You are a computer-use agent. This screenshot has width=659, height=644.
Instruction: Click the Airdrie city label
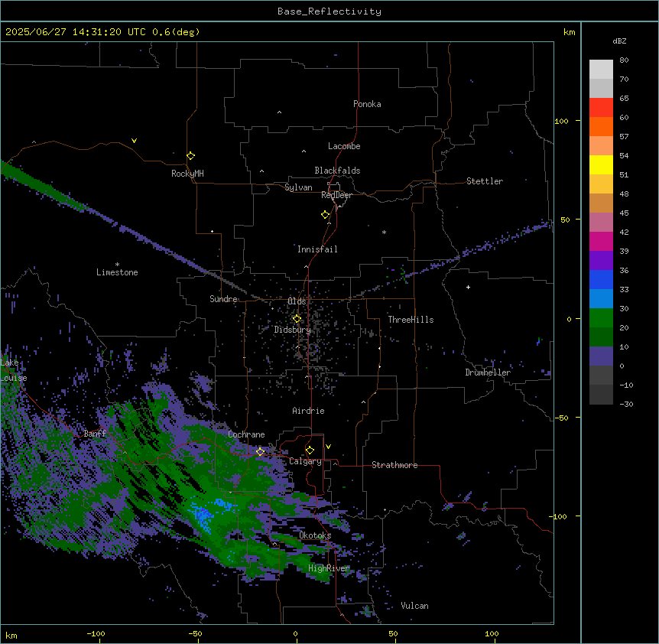308,411
